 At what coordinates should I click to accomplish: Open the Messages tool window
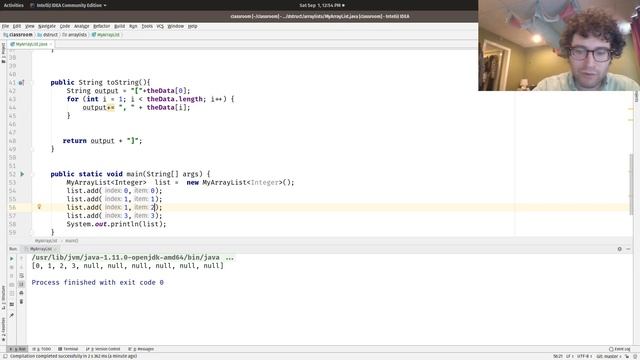tap(141, 349)
